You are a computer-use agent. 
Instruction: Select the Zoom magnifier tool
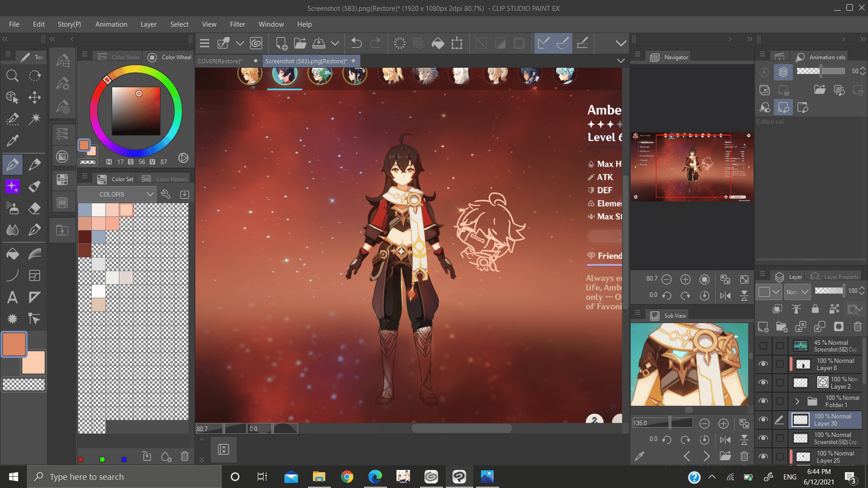pyautogui.click(x=13, y=76)
